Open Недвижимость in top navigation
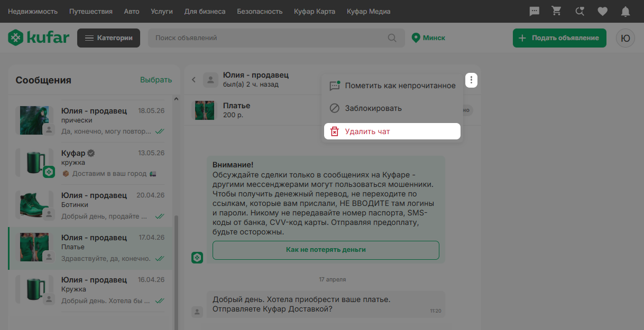The width and height of the screenshot is (644, 330). [x=33, y=11]
